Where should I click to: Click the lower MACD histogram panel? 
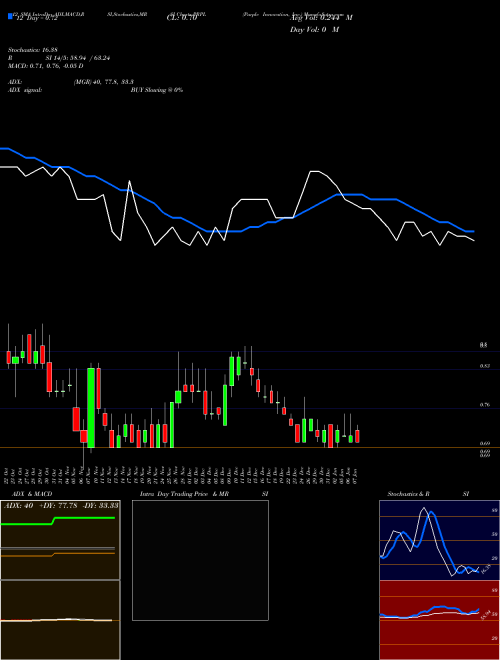tap(60, 620)
